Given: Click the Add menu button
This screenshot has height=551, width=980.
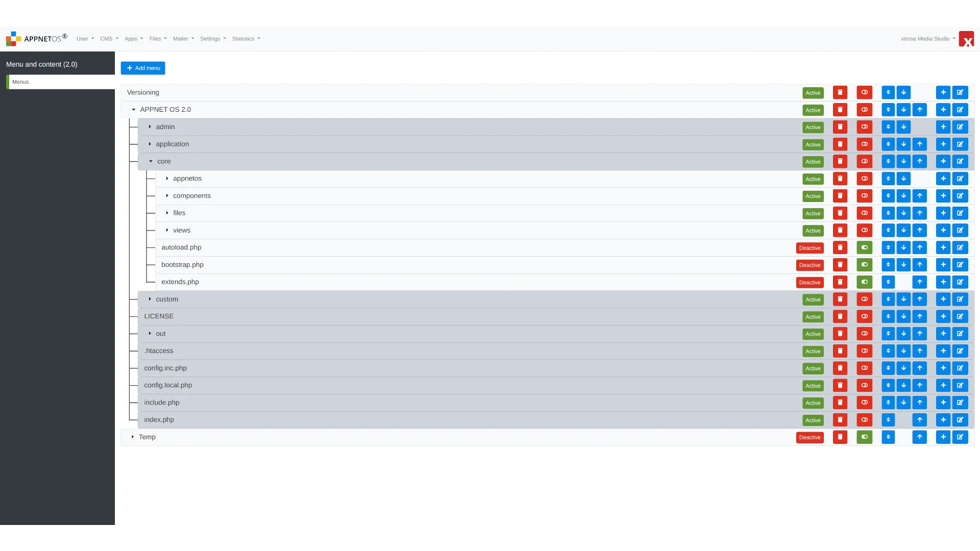Looking at the screenshot, I should coord(143,68).
